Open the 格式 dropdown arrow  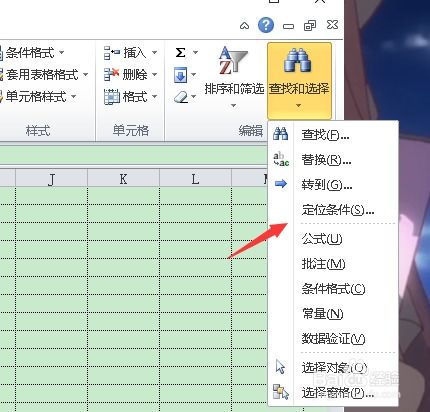(x=154, y=97)
